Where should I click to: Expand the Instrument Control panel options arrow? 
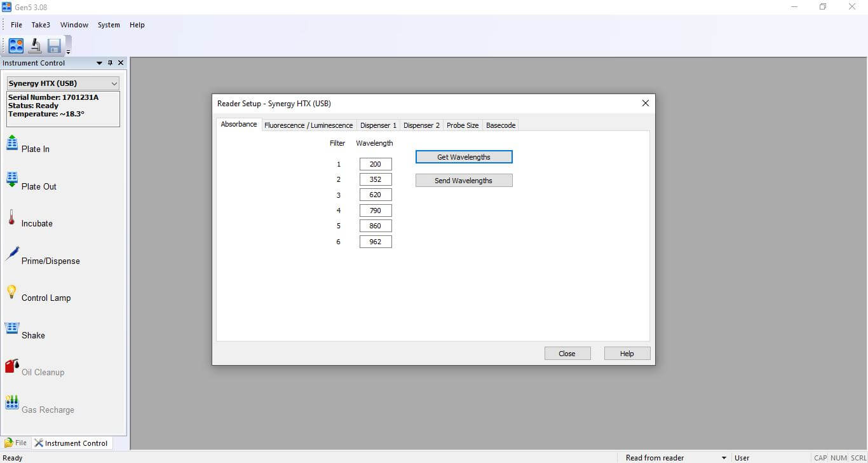99,63
